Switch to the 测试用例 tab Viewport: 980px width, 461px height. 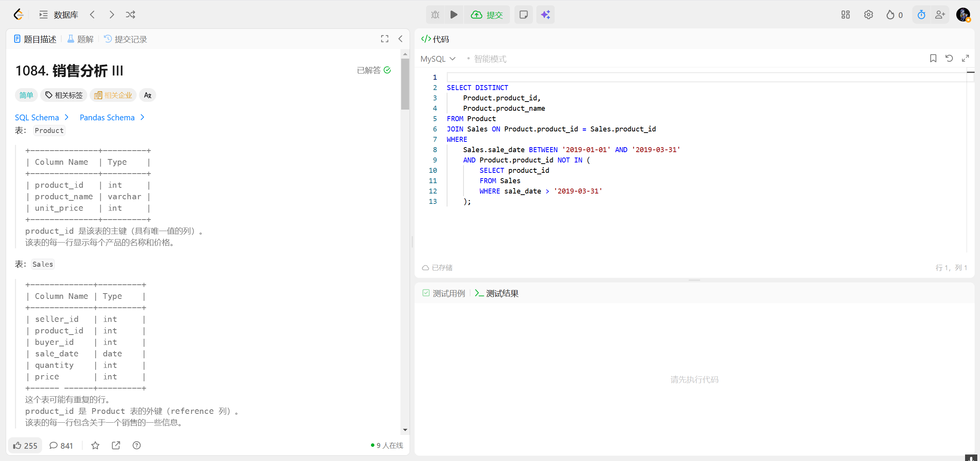[x=444, y=293]
